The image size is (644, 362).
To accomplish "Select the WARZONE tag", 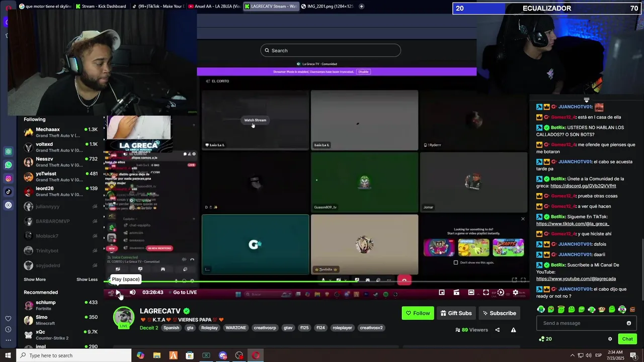I will (235, 328).
